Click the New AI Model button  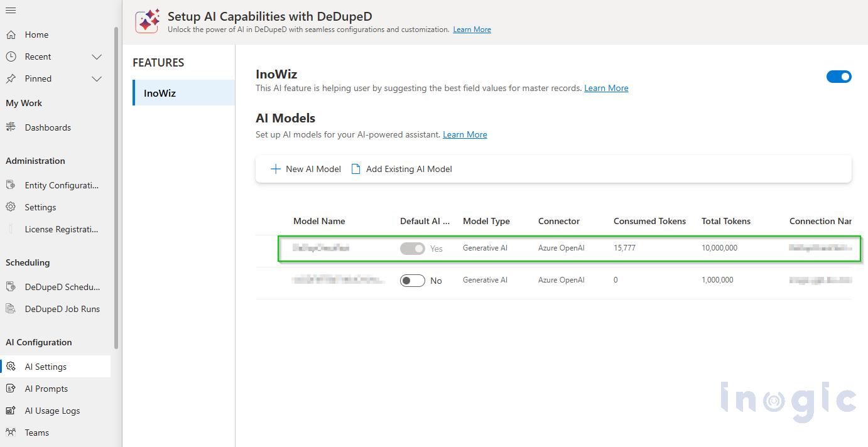tap(305, 169)
